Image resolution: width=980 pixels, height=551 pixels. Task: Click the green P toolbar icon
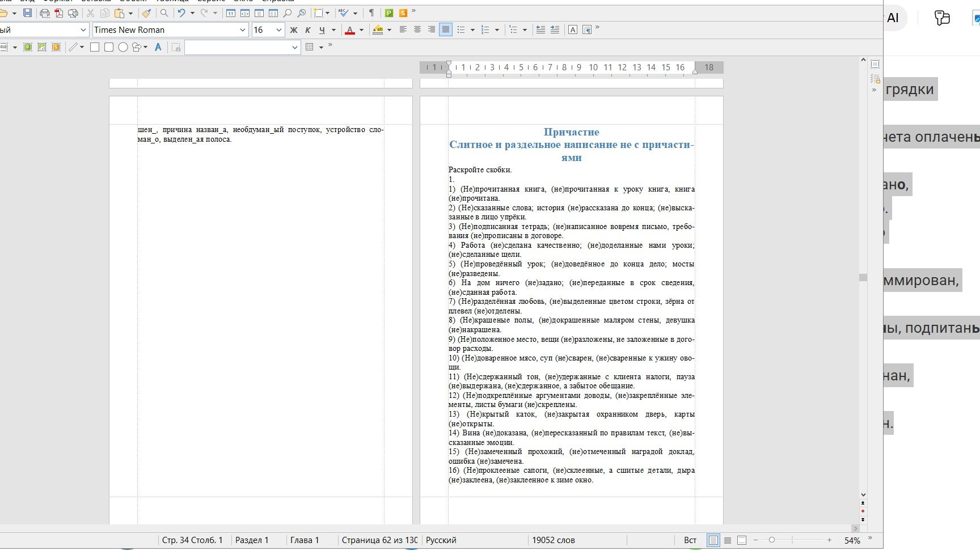pos(389,12)
